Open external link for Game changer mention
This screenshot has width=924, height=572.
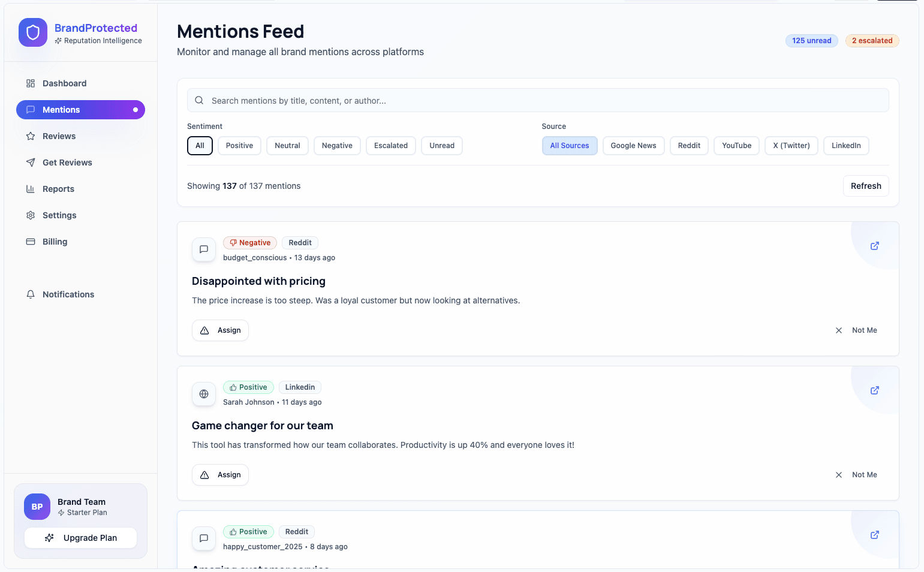coord(874,390)
